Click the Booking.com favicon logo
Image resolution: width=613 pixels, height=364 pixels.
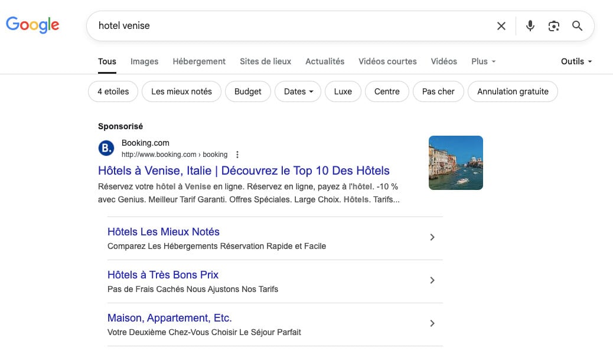106,148
